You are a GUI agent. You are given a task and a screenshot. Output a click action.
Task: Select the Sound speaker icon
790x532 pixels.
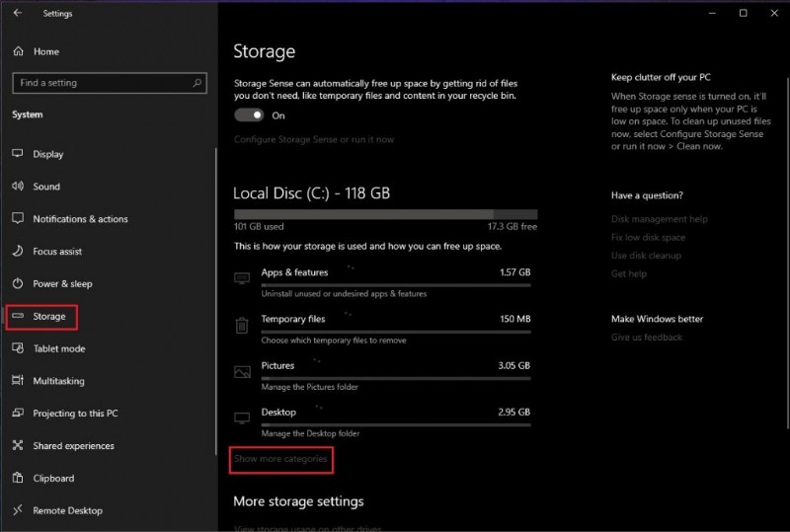[18, 186]
